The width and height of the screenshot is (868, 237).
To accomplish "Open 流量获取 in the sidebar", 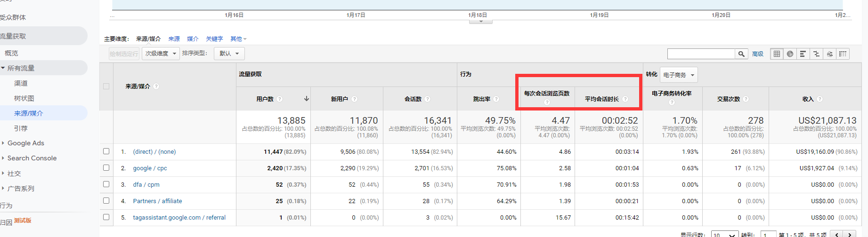I will tap(13, 36).
